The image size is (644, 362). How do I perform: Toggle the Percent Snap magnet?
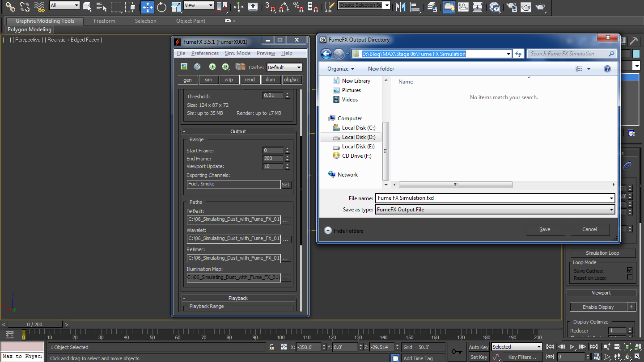[x=298, y=7]
